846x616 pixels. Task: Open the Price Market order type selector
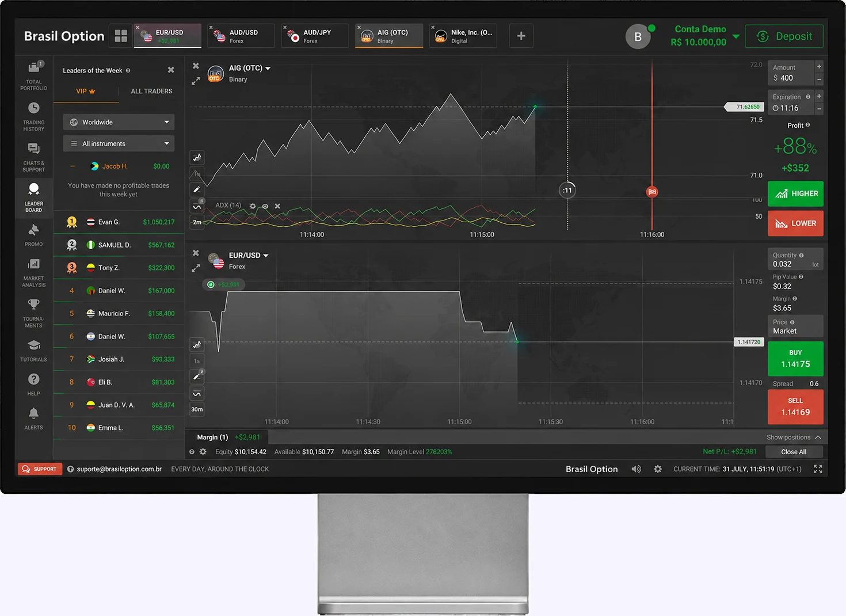point(795,326)
